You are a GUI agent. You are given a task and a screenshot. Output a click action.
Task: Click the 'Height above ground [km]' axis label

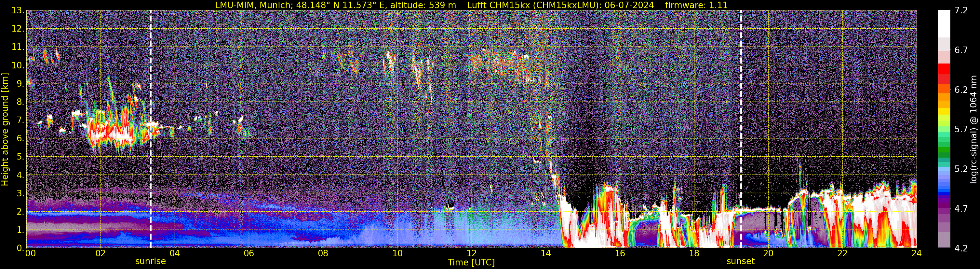[5, 129]
